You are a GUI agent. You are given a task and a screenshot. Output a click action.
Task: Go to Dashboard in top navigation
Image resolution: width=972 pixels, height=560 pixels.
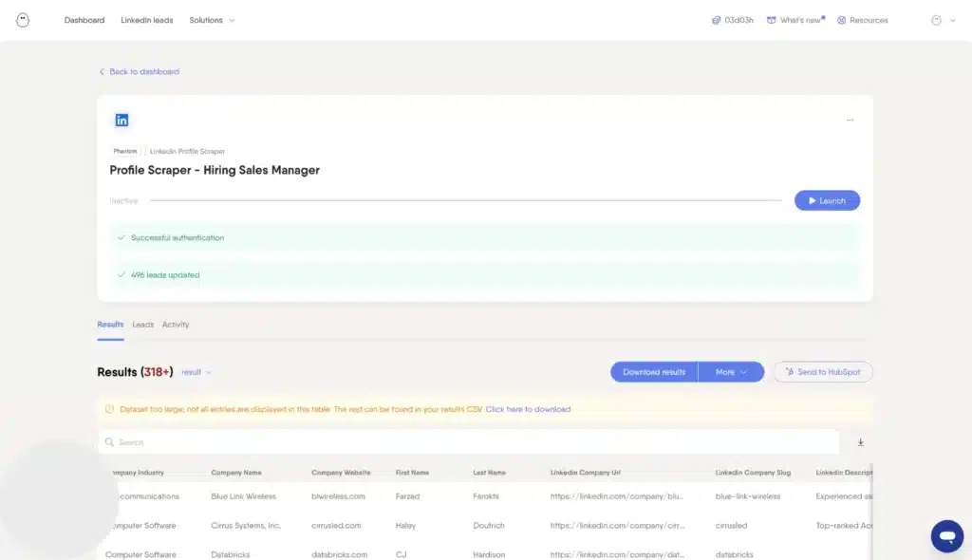[x=84, y=20]
